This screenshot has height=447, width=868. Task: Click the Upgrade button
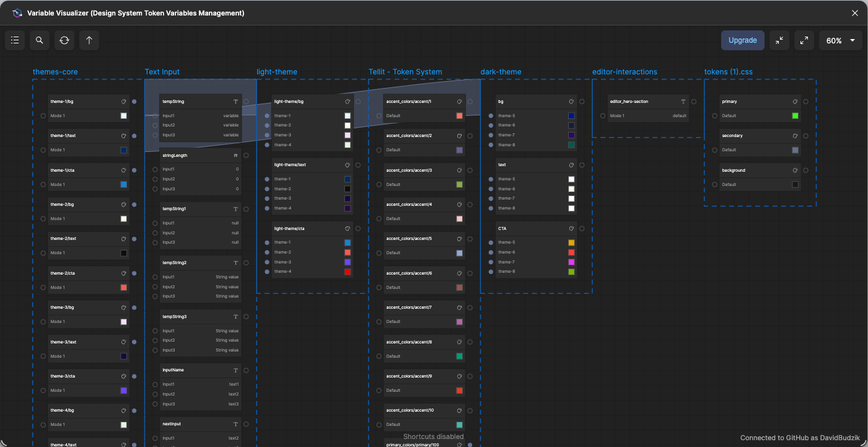(742, 40)
